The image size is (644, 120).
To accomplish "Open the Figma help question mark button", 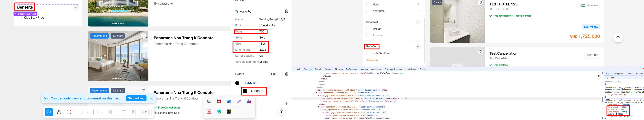I will click(x=282, y=111).
